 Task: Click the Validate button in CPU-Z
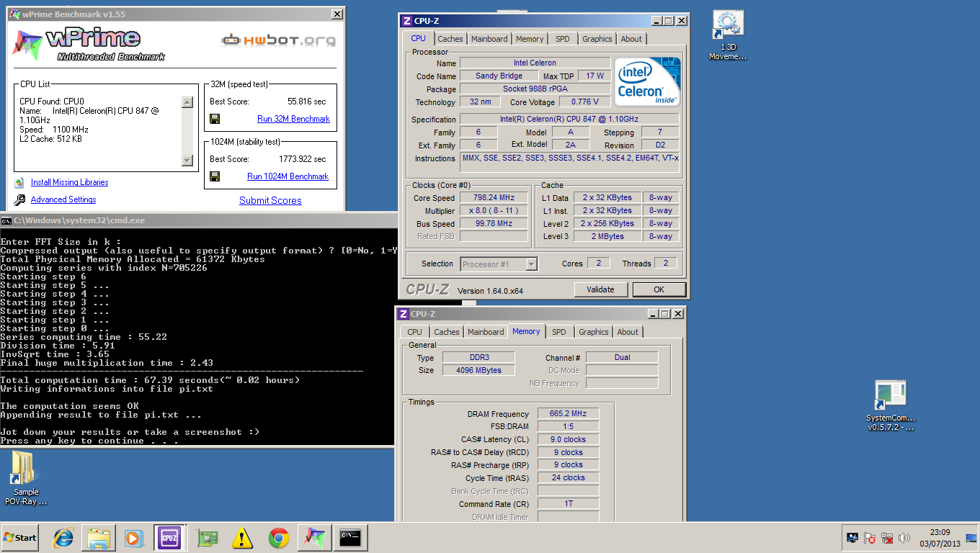click(x=600, y=289)
